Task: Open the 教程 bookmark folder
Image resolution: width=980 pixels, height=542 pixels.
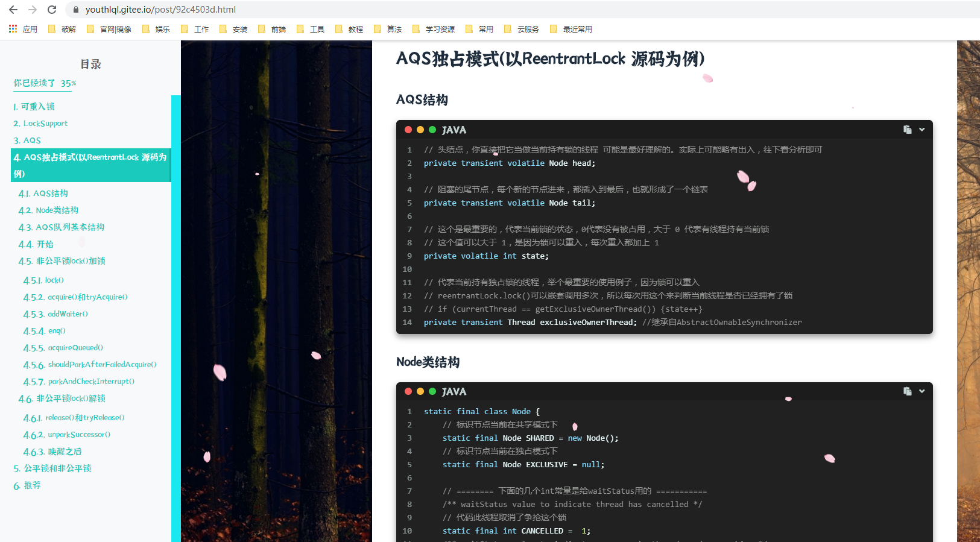Action: (x=349, y=29)
